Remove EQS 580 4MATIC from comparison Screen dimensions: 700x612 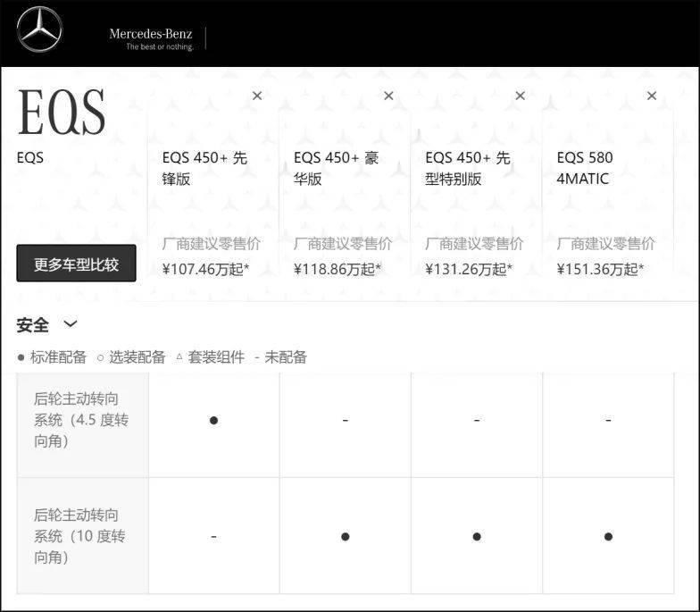pos(652,96)
